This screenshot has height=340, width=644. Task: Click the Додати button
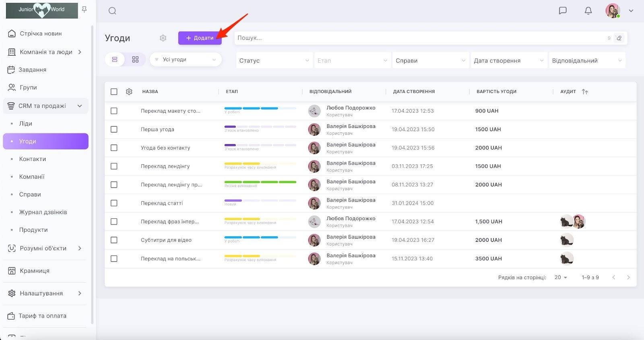[200, 38]
